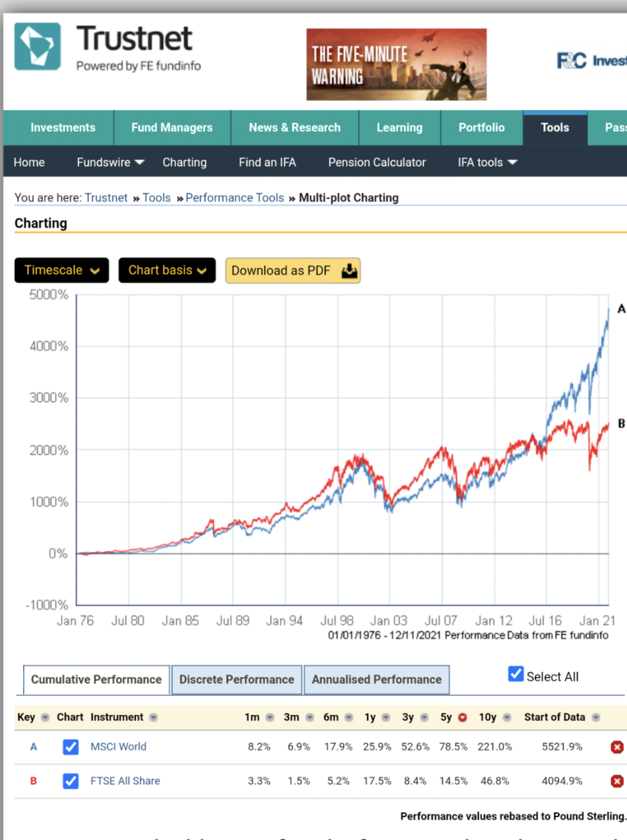Open the Timescale dropdown
This screenshot has width=627, height=840.
tap(62, 270)
